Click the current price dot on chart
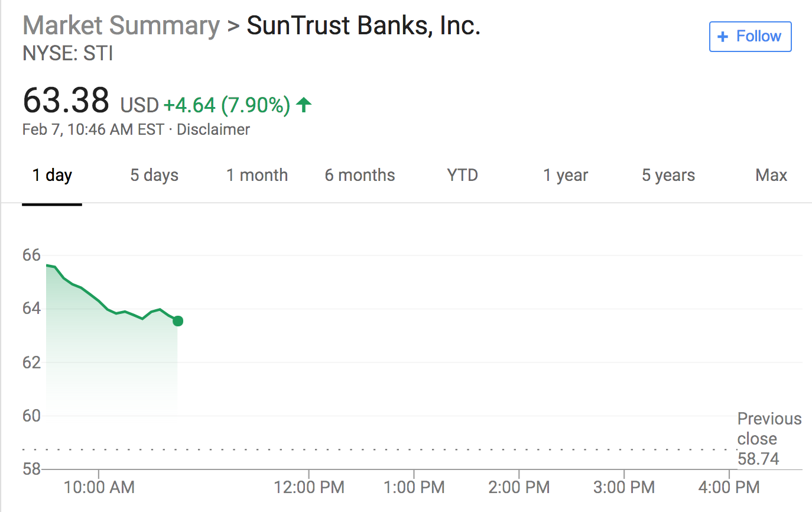Image resolution: width=812 pixels, height=512 pixels. 177,321
